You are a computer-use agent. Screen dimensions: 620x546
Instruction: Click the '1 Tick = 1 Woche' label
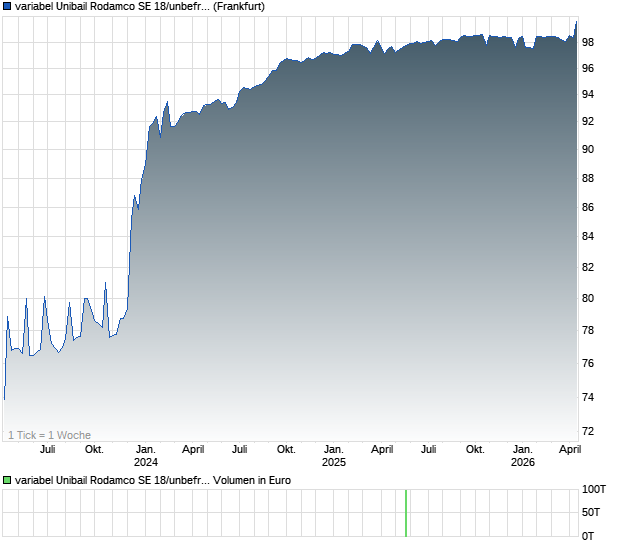49,435
